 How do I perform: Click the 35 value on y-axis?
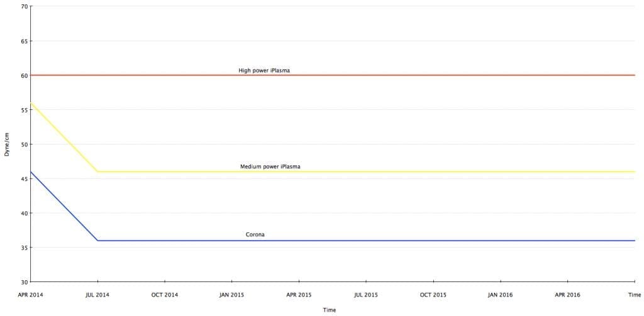(x=25, y=248)
